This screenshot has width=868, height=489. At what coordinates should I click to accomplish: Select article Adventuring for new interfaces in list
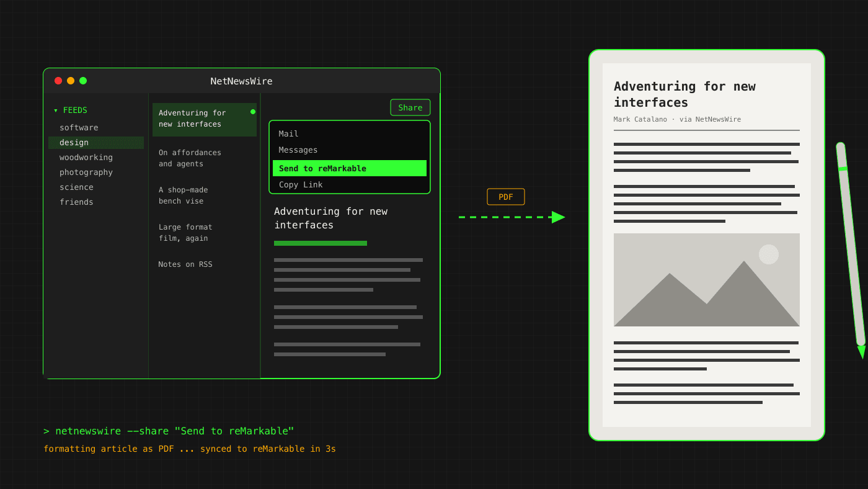click(205, 119)
